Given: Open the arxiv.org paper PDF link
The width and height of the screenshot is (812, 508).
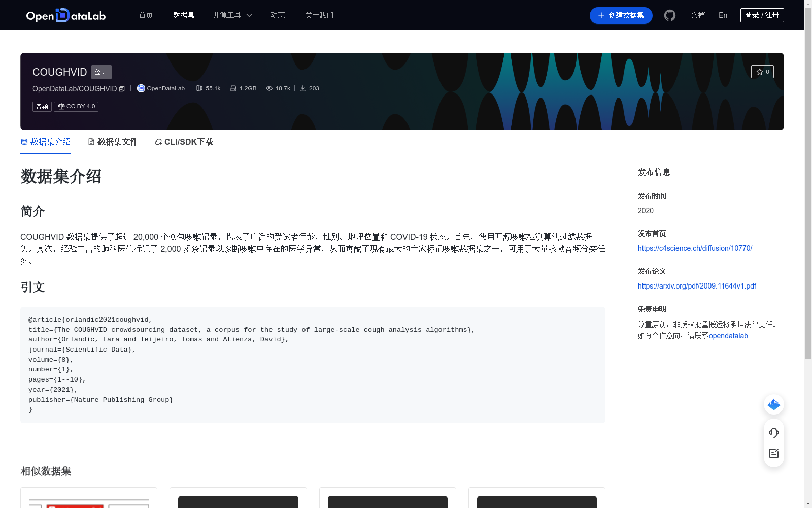Looking at the screenshot, I should point(697,286).
